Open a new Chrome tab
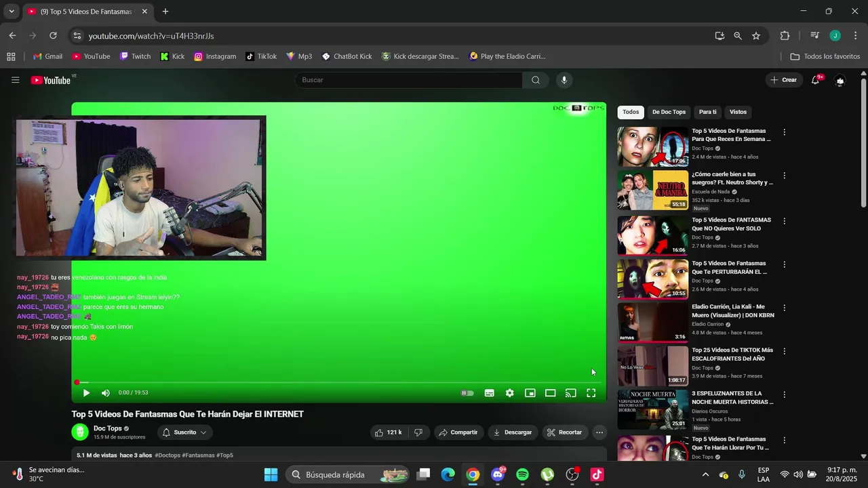The width and height of the screenshot is (868, 488). [x=165, y=12]
